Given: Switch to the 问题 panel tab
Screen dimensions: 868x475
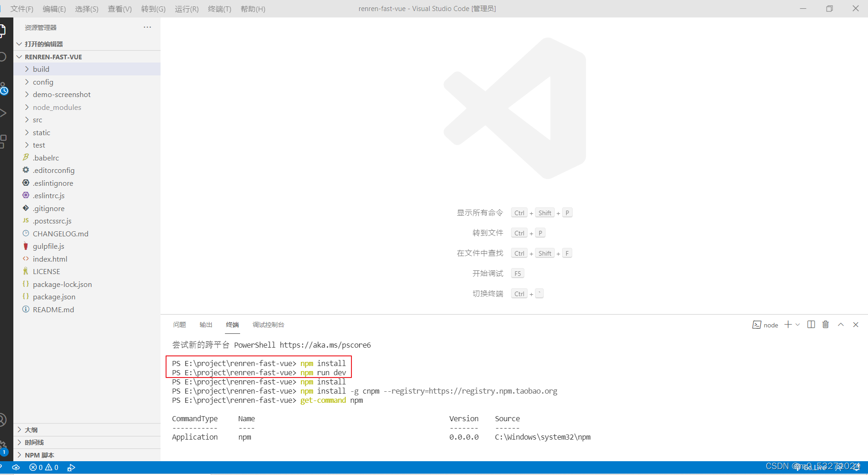Looking at the screenshot, I should tap(179, 325).
